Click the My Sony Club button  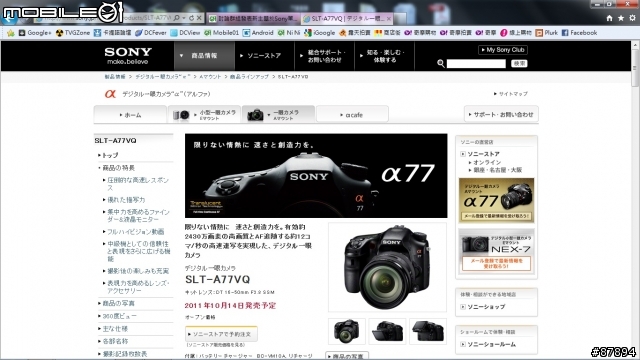point(503,50)
